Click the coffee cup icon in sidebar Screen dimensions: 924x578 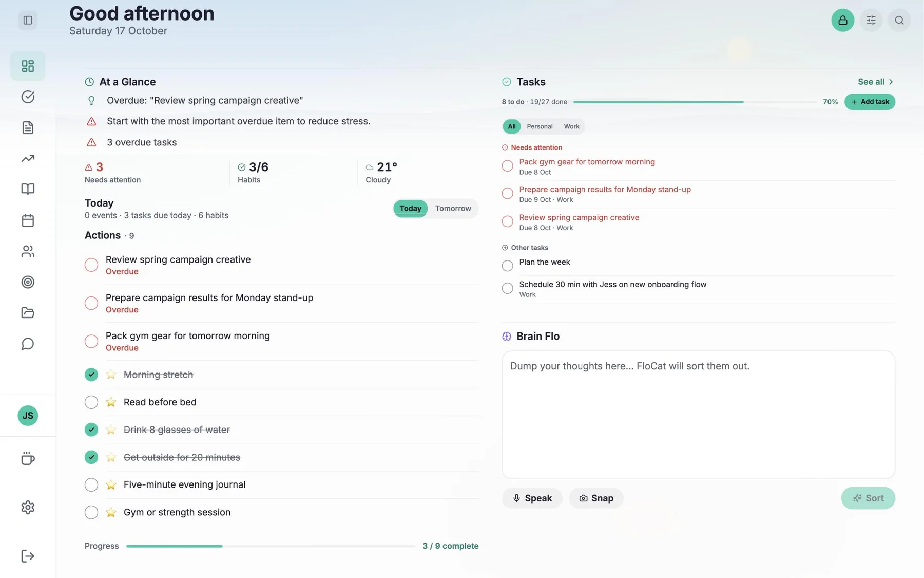pos(28,458)
